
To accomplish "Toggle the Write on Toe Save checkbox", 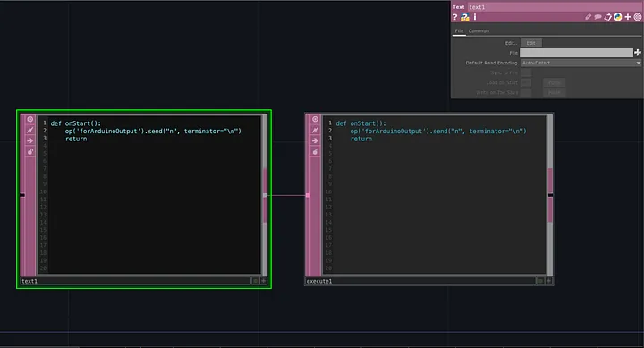I will coord(526,92).
